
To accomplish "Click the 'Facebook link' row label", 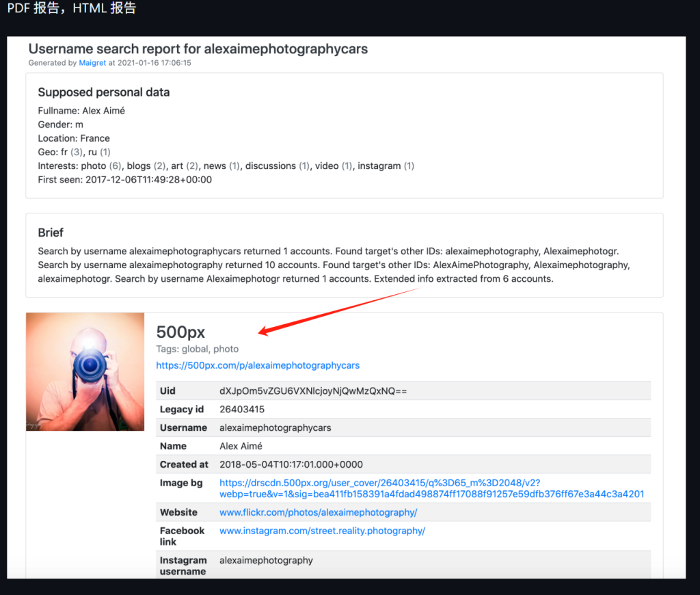I will point(182,536).
